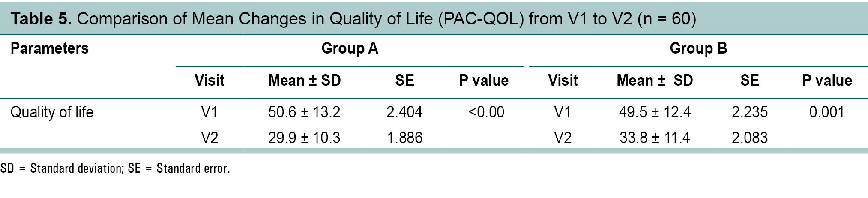Image resolution: width=868 pixels, height=198 pixels.
Task: Select the 2.083 standard error value
Action: tap(749, 138)
